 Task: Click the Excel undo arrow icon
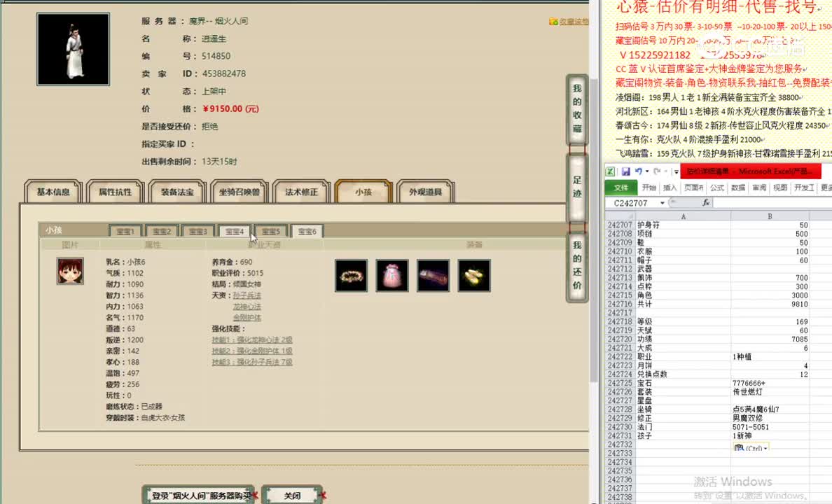(638, 171)
